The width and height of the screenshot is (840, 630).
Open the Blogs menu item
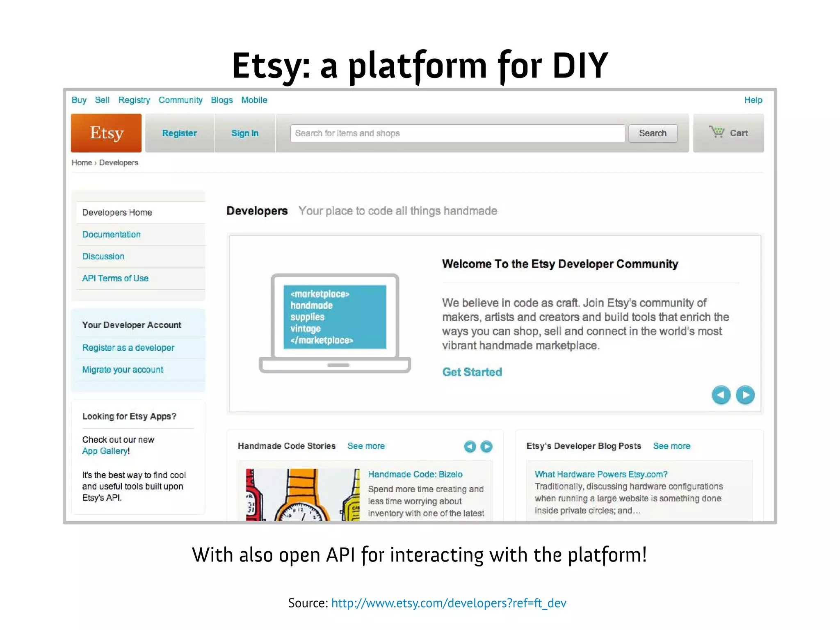222,100
